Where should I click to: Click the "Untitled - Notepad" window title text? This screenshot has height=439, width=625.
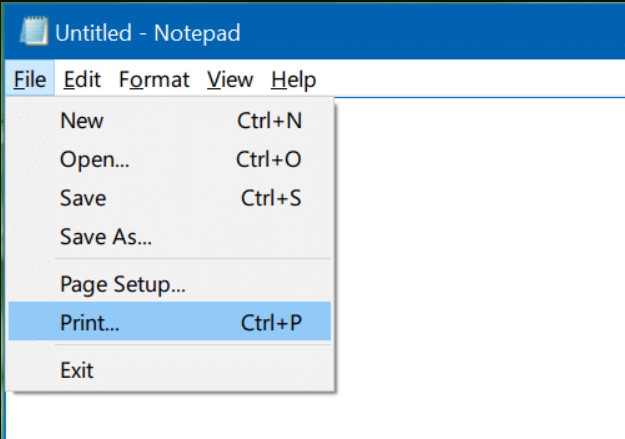[148, 33]
